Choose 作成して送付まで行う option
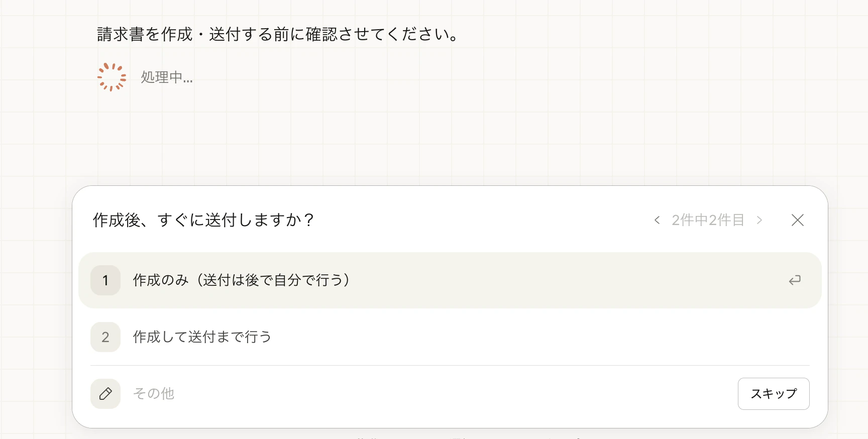Viewport: 868px width, 439px height. (202, 337)
